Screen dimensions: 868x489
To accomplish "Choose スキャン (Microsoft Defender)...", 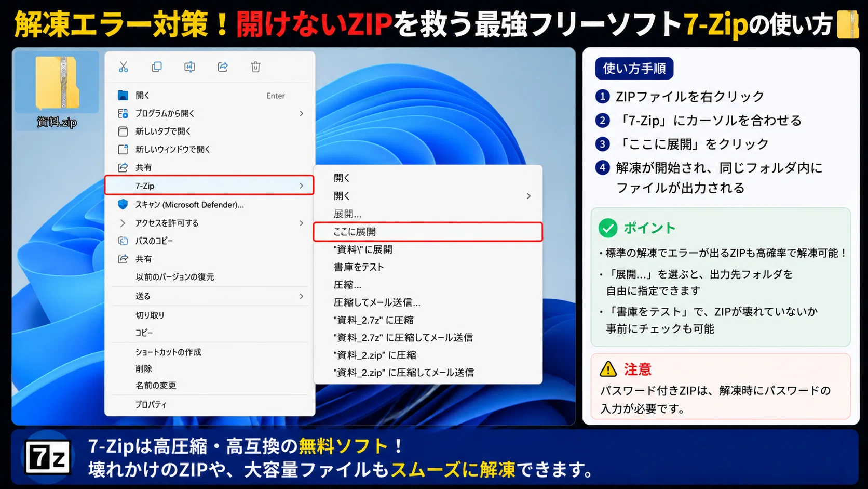I will (x=209, y=205).
